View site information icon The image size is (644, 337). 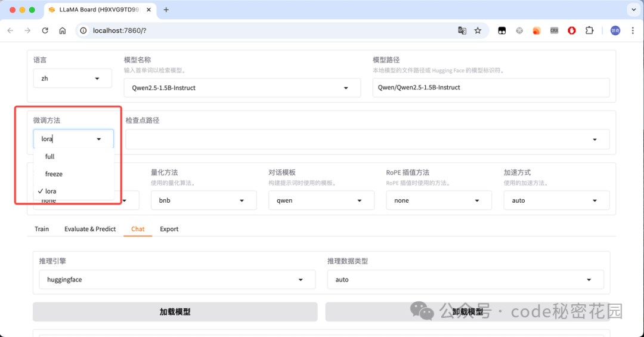coord(83,30)
